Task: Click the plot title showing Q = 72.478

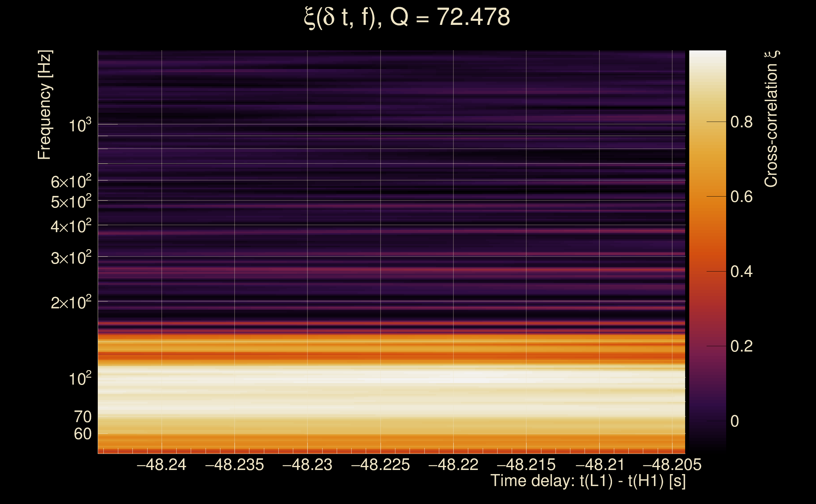Action: 407,17
